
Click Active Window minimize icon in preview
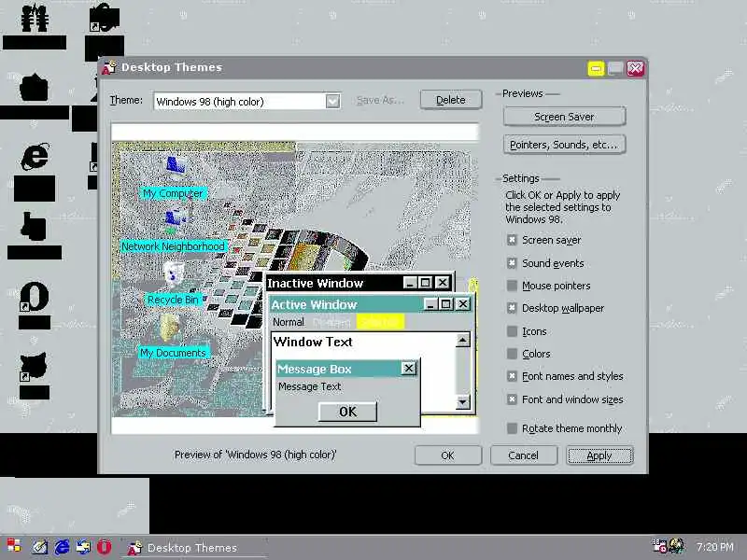click(430, 304)
